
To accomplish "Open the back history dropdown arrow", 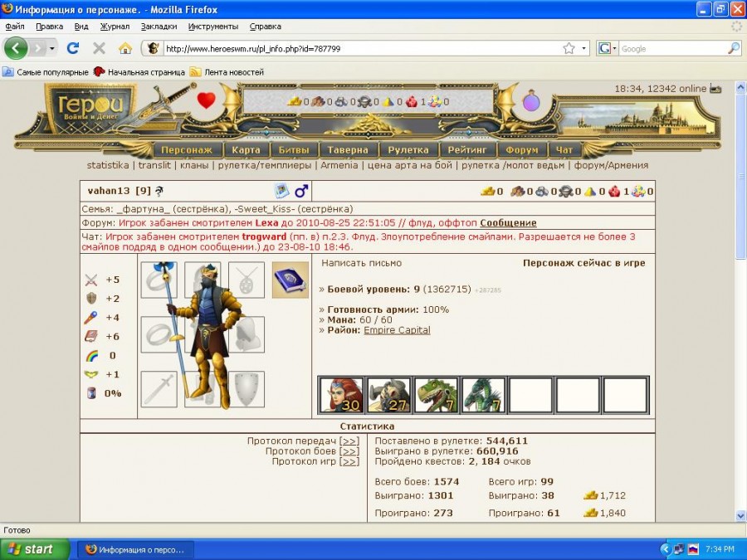I will pos(52,48).
